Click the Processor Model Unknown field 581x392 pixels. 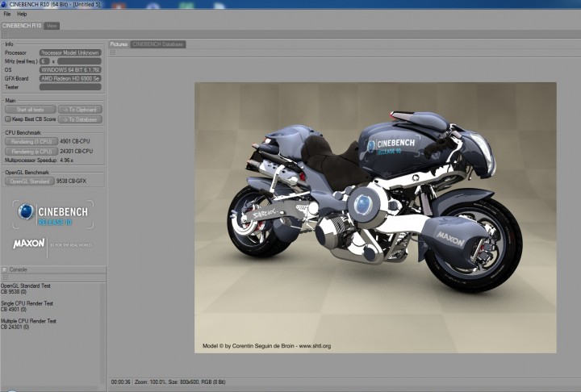point(70,52)
